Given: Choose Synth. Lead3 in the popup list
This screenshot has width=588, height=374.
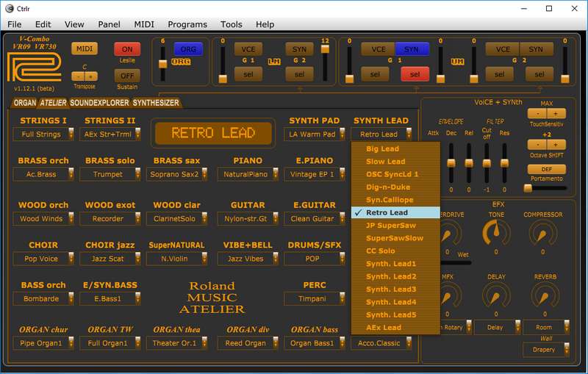Looking at the screenshot, I should [x=395, y=290].
